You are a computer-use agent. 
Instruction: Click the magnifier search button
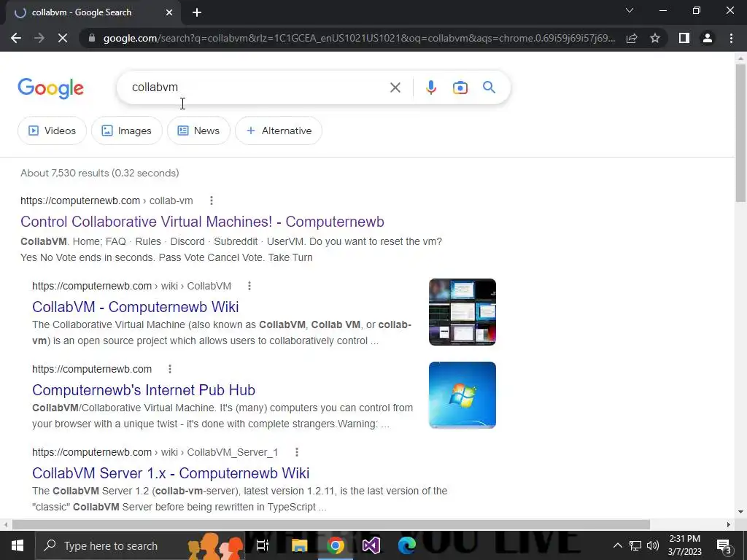point(489,87)
